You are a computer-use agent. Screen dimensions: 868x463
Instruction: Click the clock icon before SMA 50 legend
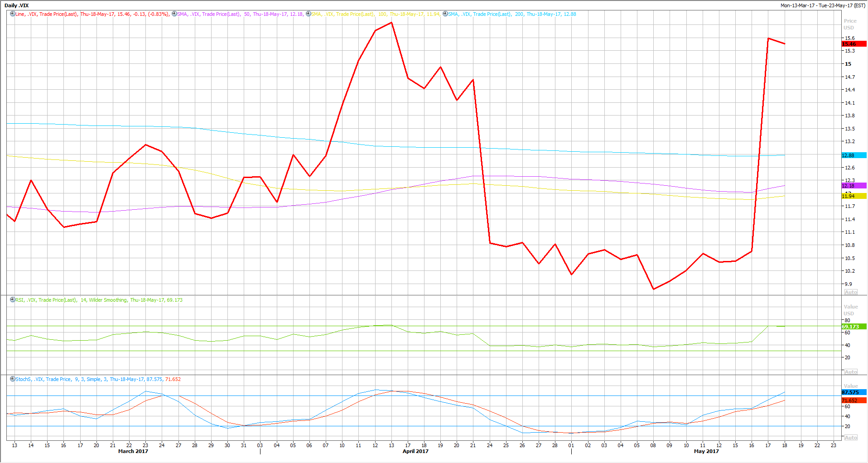tap(174, 14)
